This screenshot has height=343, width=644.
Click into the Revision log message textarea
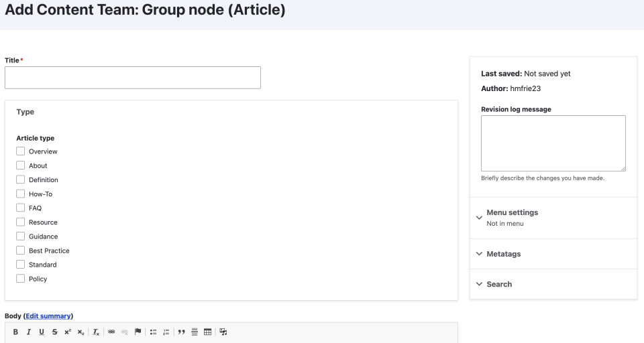pos(553,143)
